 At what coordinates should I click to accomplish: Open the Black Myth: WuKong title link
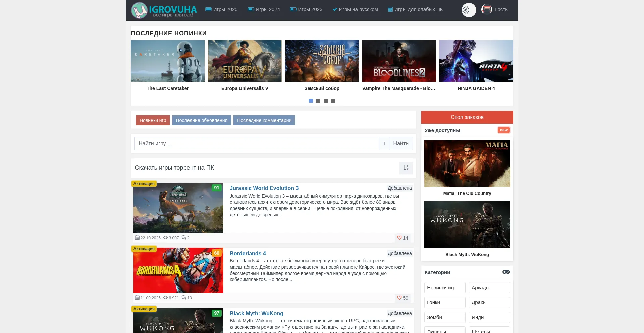pyautogui.click(x=256, y=313)
